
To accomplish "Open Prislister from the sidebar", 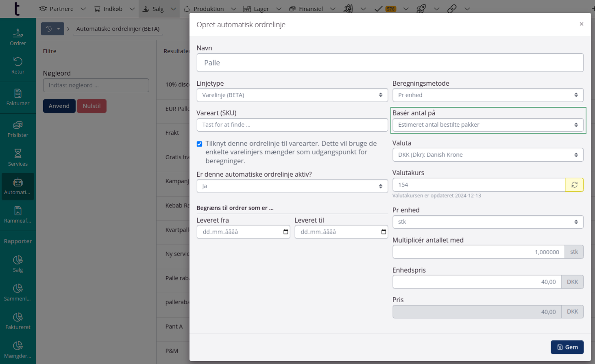I will pos(18,129).
